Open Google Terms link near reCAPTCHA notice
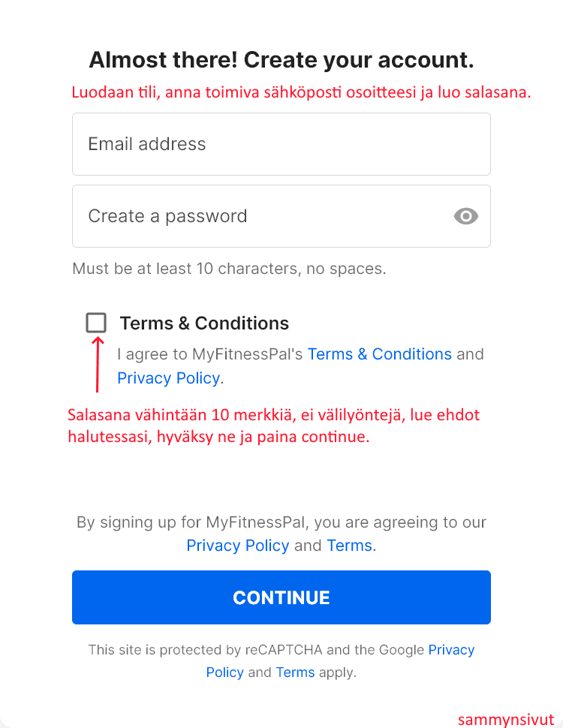Image resolution: width=563 pixels, height=728 pixels. (x=295, y=672)
